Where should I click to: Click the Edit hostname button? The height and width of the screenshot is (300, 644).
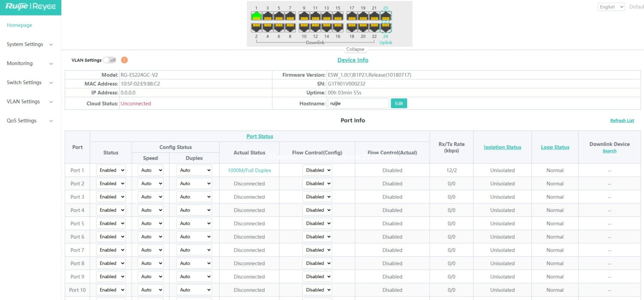pyautogui.click(x=399, y=103)
